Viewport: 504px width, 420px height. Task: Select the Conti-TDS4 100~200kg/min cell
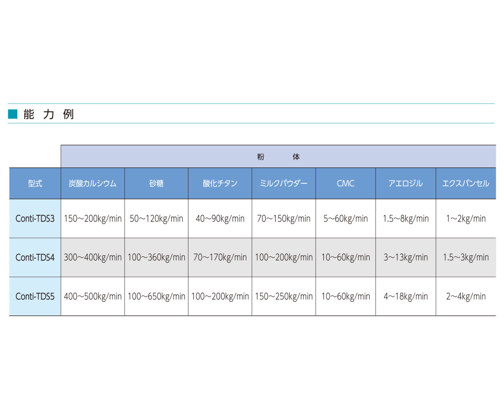tap(283, 257)
